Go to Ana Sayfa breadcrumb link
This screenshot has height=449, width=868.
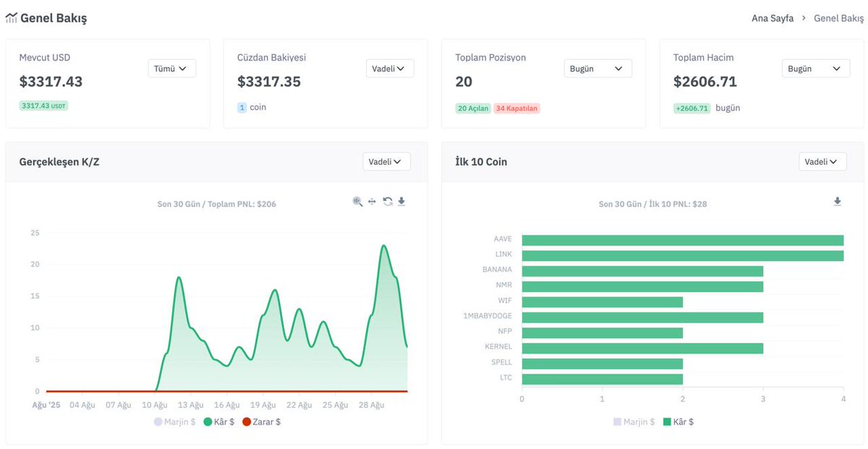[773, 18]
